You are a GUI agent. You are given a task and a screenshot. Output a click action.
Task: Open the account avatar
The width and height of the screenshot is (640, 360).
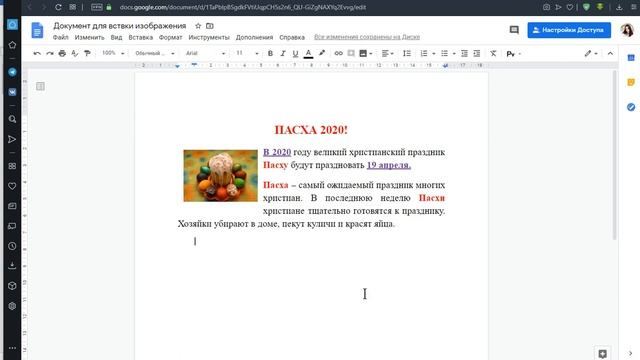[627, 30]
